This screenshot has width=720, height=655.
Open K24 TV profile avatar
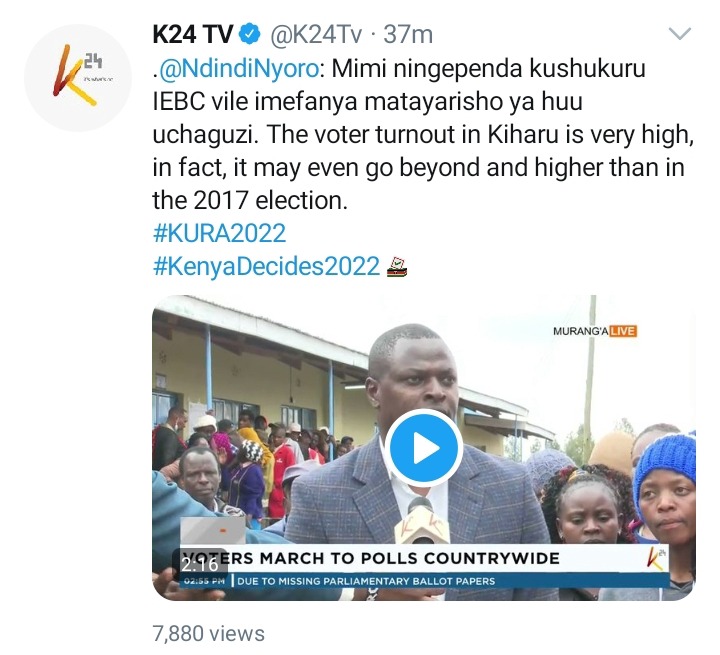[x=78, y=78]
